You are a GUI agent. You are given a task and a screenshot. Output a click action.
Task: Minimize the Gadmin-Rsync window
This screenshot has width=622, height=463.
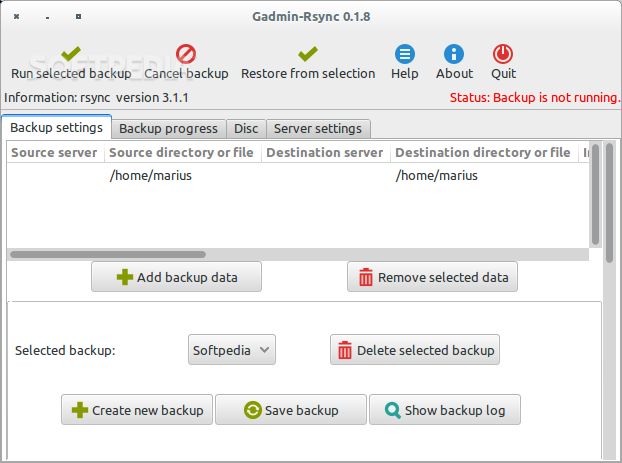(48, 17)
